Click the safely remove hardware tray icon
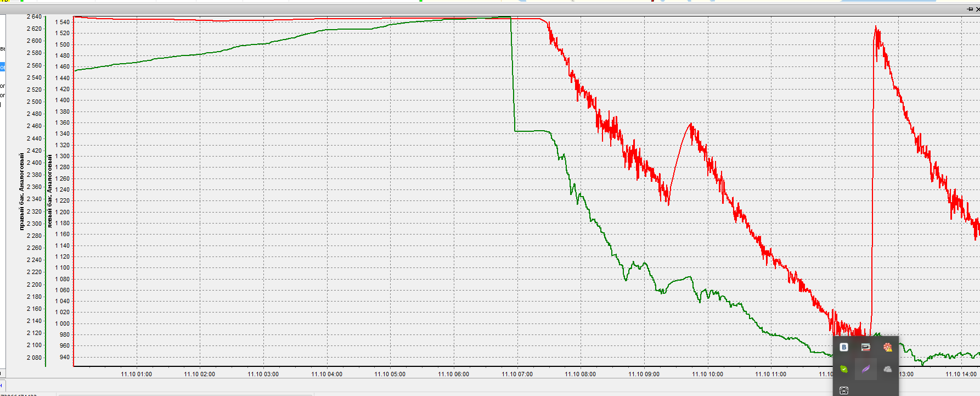This screenshot has width=980, height=396. pos(865,347)
